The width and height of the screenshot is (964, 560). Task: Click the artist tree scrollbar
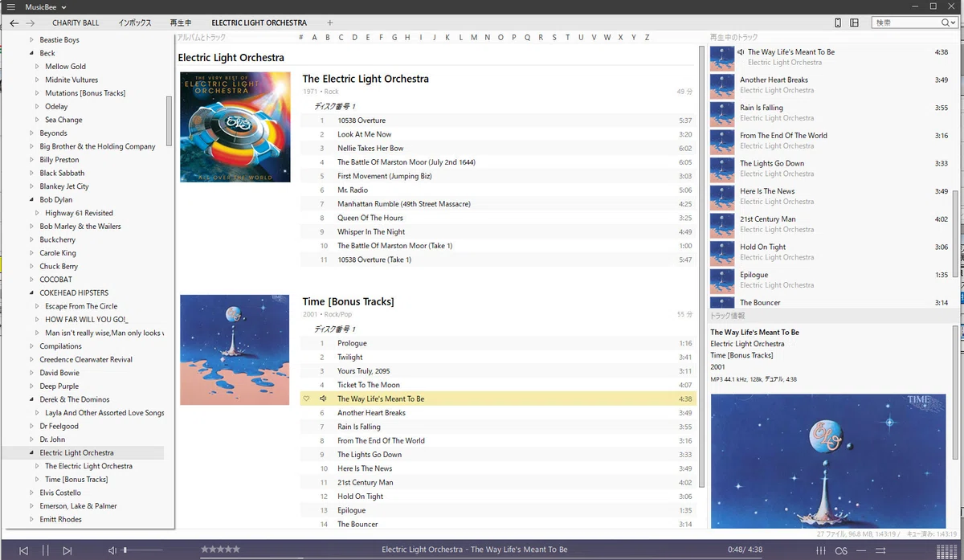pyautogui.click(x=169, y=121)
